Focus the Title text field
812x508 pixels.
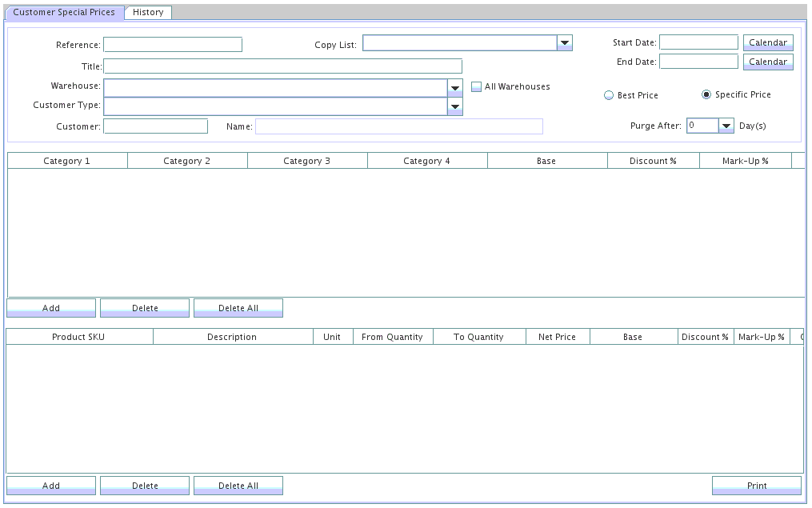[282, 66]
